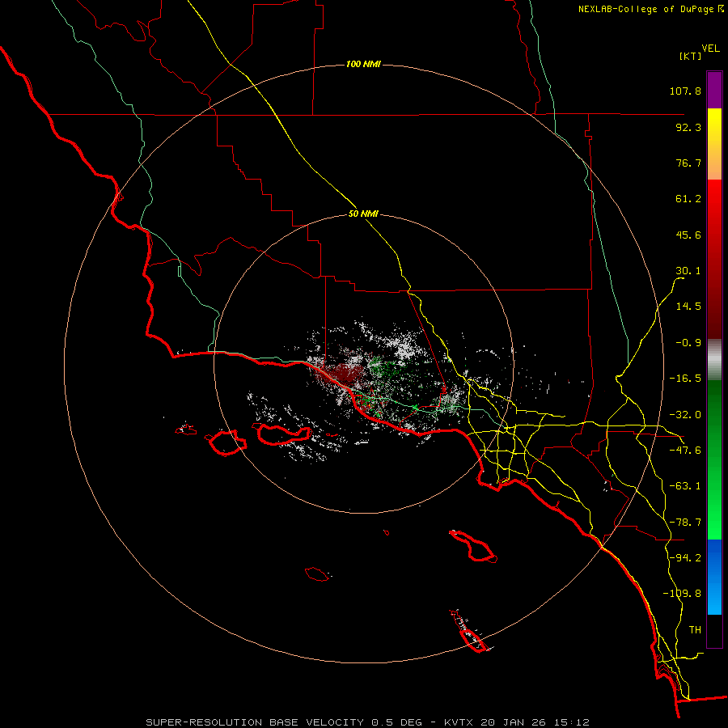Select the -63.1 legend value
This screenshot has height=728, width=728.
pos(685,486)
